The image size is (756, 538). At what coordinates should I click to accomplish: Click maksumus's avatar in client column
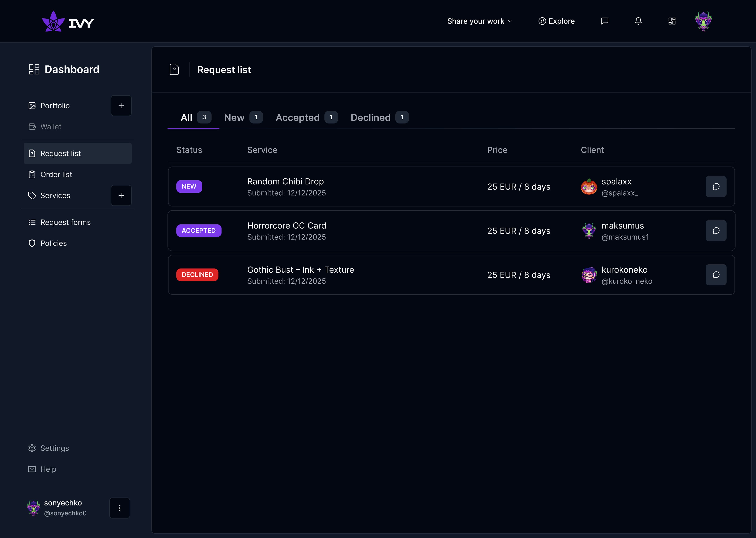pos(589,231)
